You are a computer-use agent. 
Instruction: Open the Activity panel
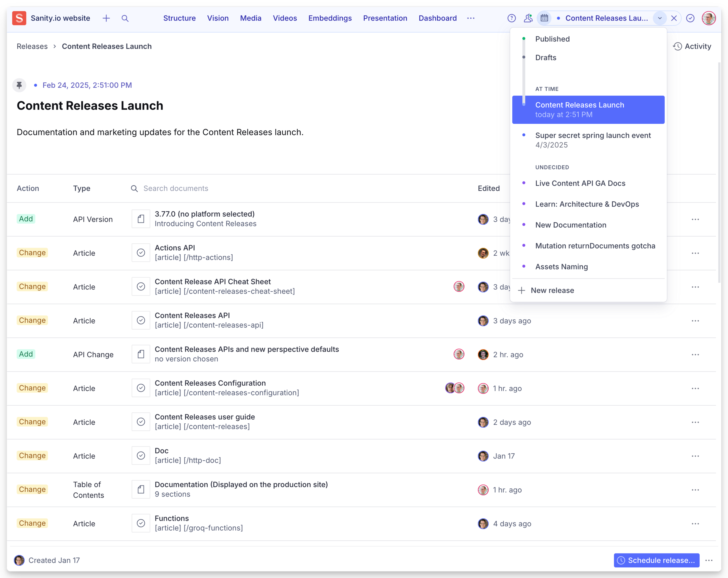tap(692, 47)
